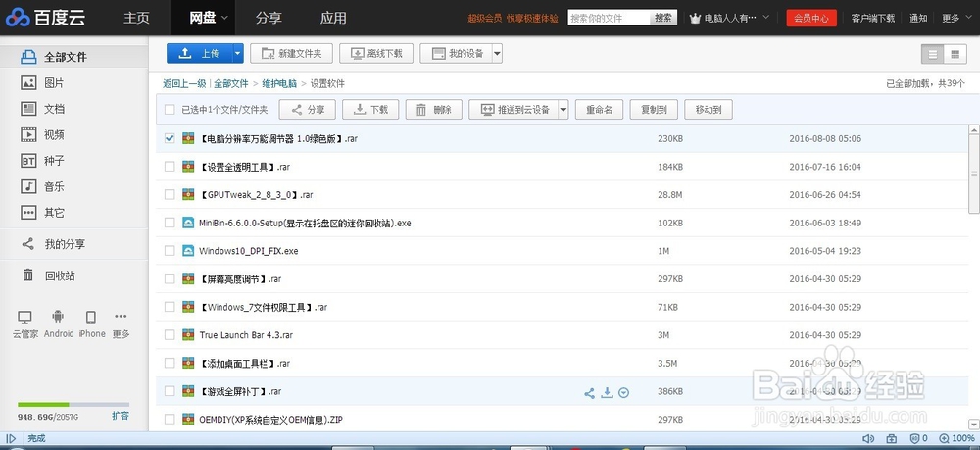
Task: Click the crown icon beside username
Action: pyautogui.click(x=695, y=18)
